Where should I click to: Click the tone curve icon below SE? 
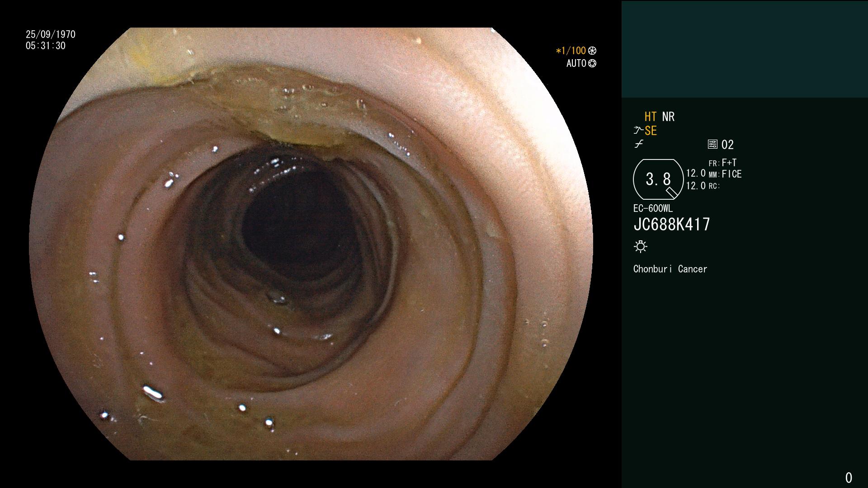pyautogui.click(x=639, y=145)
